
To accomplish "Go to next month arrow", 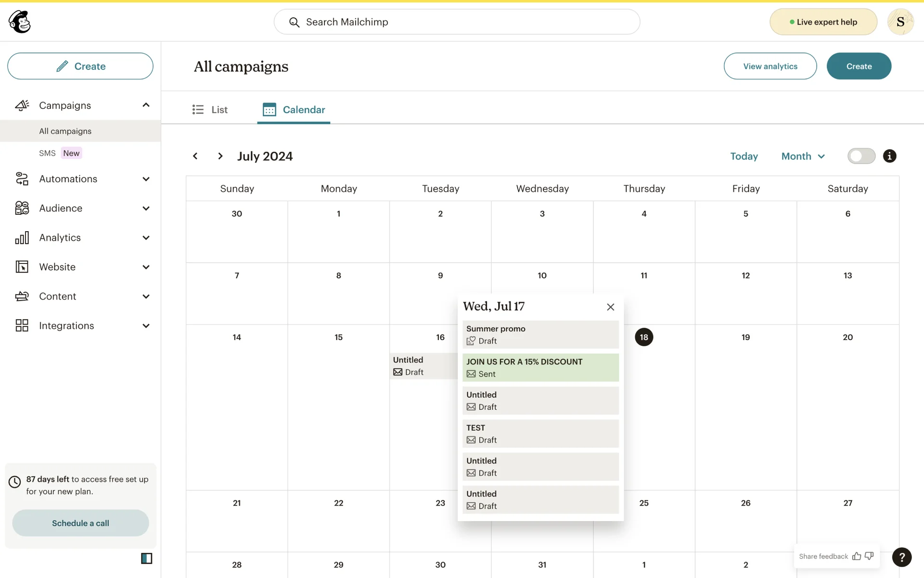I will pyautogui.click(x=220, y=156).
